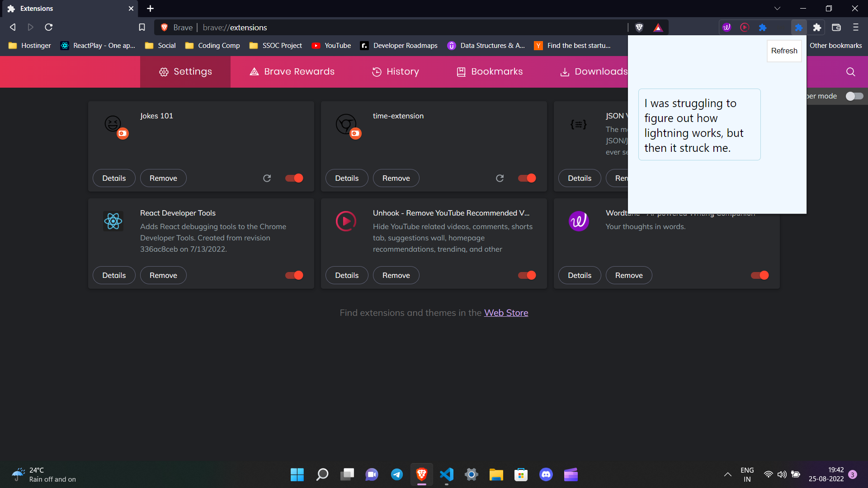The image size is (868, 488).
Task: Expand the tab search arrow
Action: pos(777,8)
